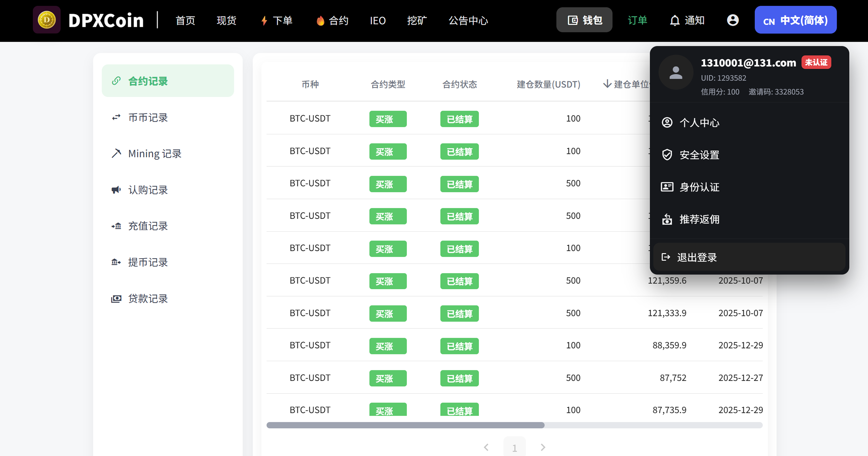Click the 认购记录 megaphone icon
This screenshot has width=868, height=456.
coord(116,190)
